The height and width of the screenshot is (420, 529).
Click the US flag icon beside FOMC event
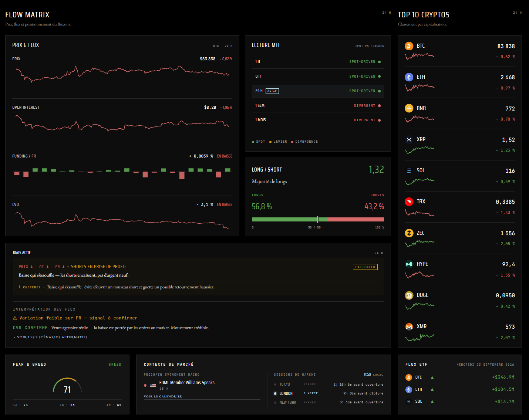pos(153,385)
